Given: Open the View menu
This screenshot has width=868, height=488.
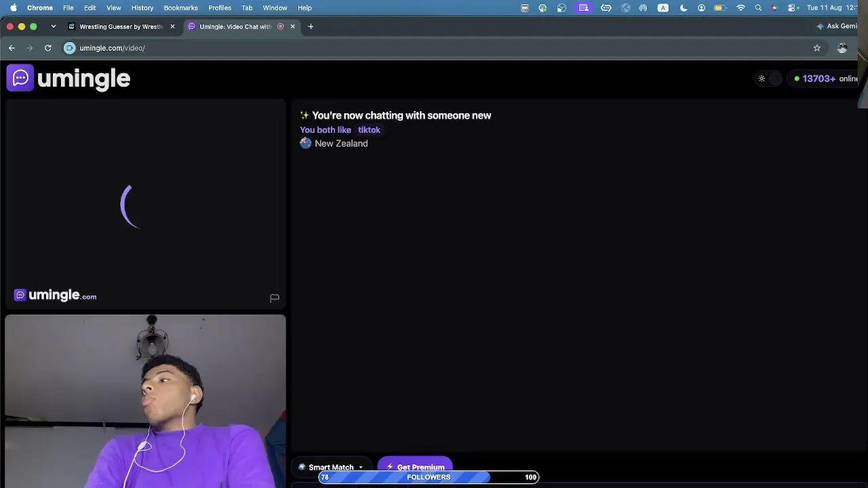Looking at the screenshot, I should (114, 7).
